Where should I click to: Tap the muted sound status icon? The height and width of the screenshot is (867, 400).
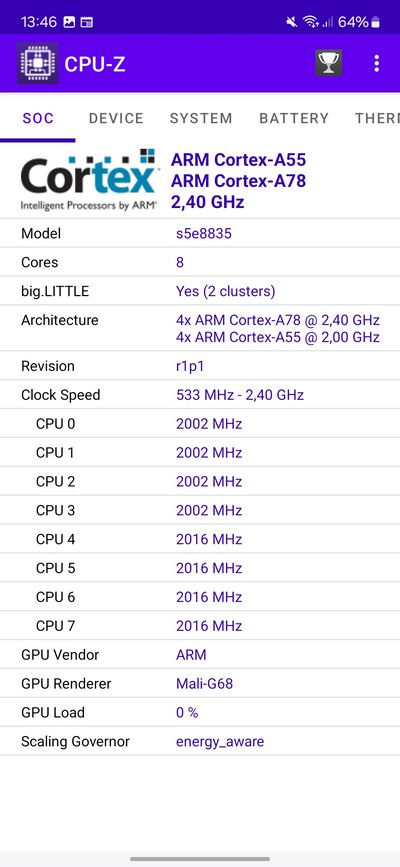click(292, 22)
